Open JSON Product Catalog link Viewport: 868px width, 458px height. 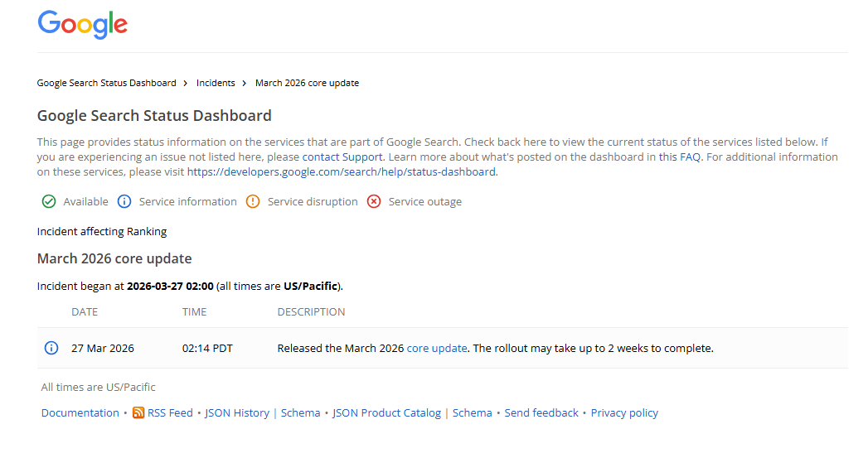(386, 412)
